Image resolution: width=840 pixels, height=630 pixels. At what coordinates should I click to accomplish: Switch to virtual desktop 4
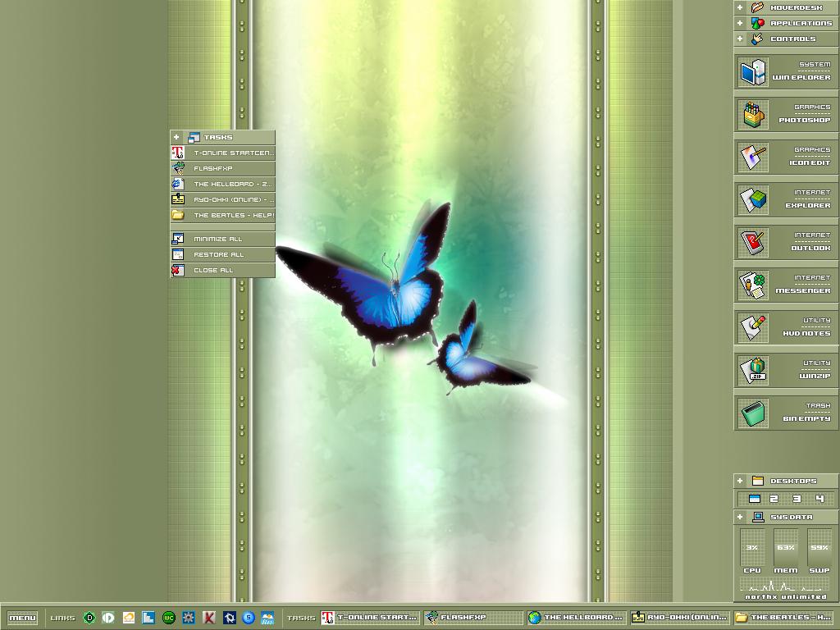pos(819,499)
